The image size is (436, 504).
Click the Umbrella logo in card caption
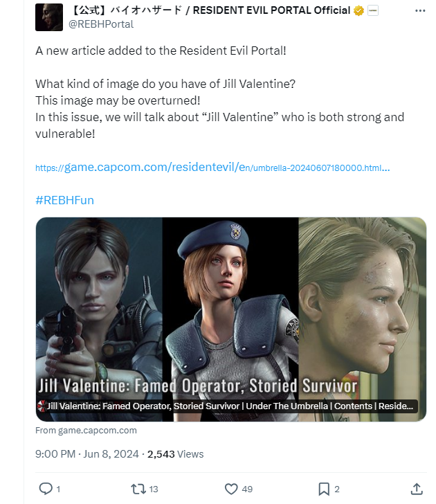point(41,407)
